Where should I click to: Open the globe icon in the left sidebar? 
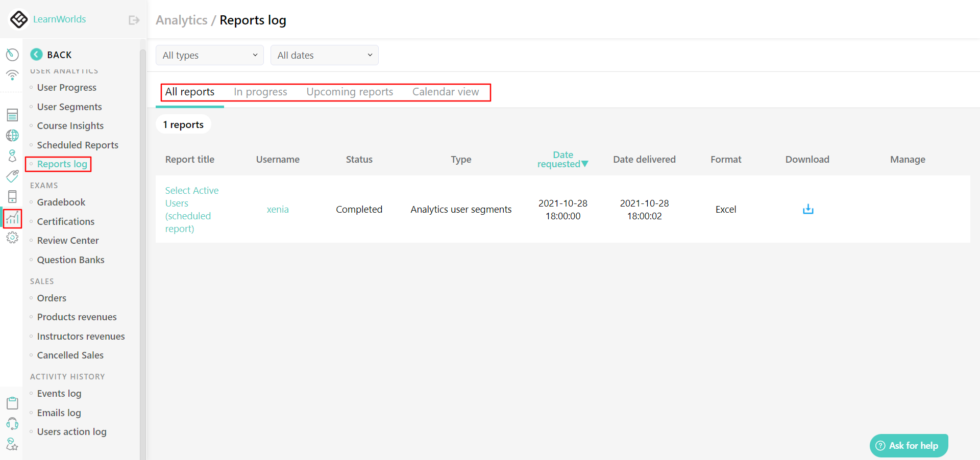pyautogui.click(x=12, y=135)
